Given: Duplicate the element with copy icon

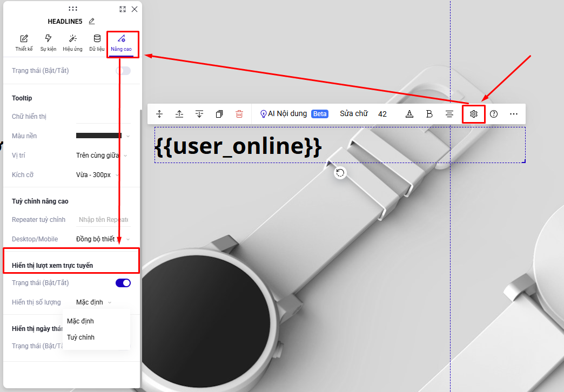Looking at the screenshot, I should [x=219, y=114].
